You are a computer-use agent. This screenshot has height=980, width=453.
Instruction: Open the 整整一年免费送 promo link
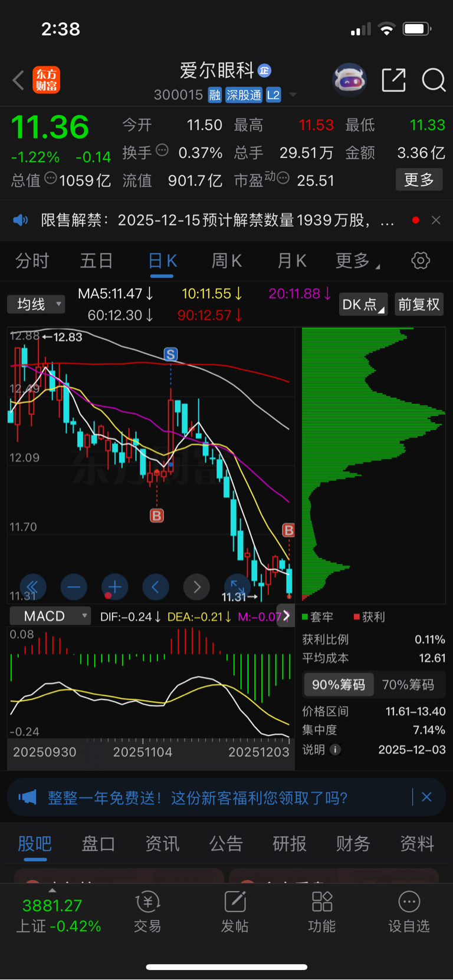click(198, 798)
